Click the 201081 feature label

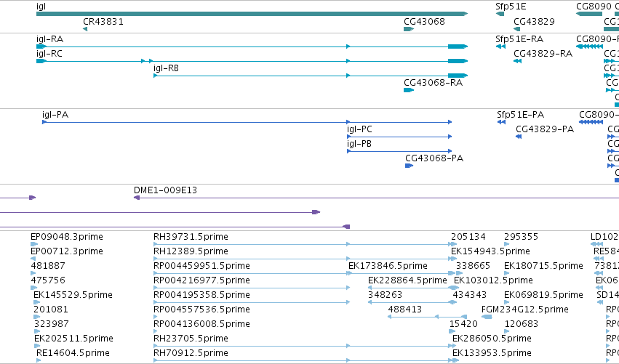51,310
